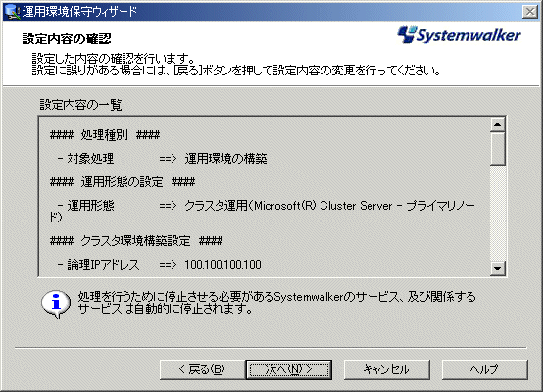Click the blue information bubble icon
Image resolution: width=543 pixels, height=392 pixels.
click(x=56, y=304)
